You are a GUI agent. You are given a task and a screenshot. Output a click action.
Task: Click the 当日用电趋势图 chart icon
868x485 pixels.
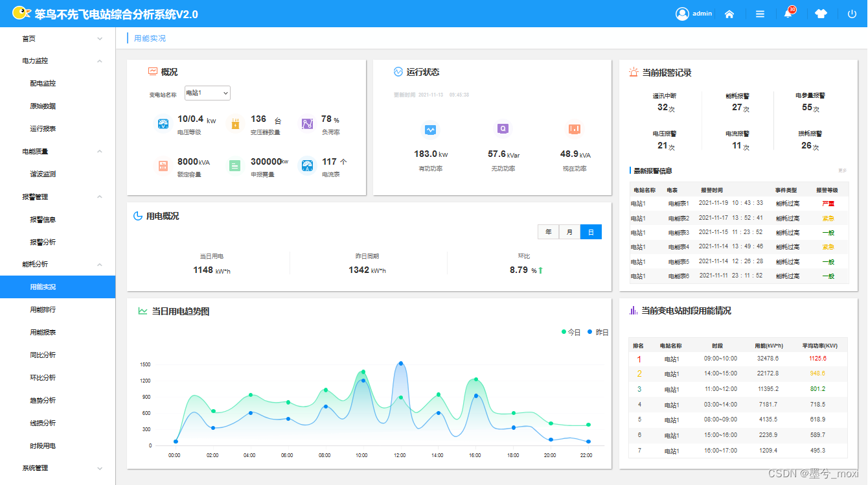(143, 311)
